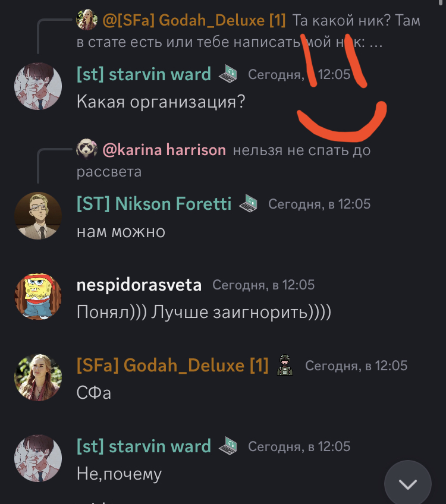The height and width of the screenshot is (504, 446).
Task: Click laptop role icon beside Nikson Foretti
Action: (248, 203)
